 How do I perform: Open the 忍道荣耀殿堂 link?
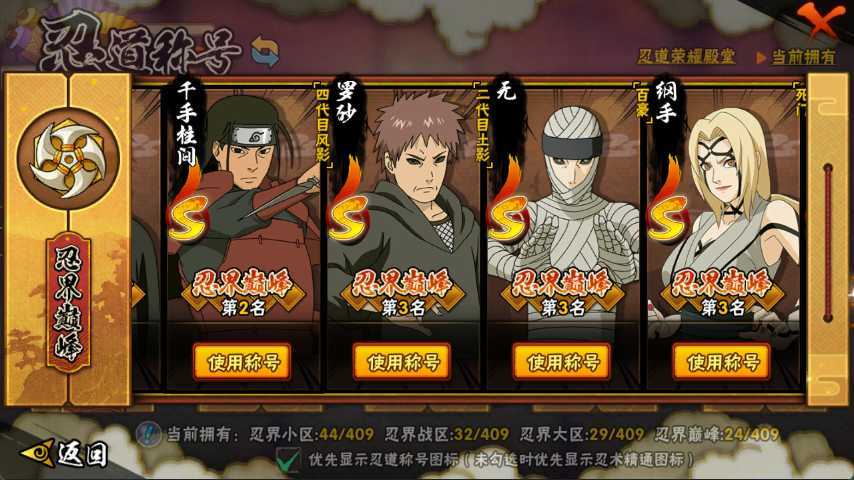[686, 56]
